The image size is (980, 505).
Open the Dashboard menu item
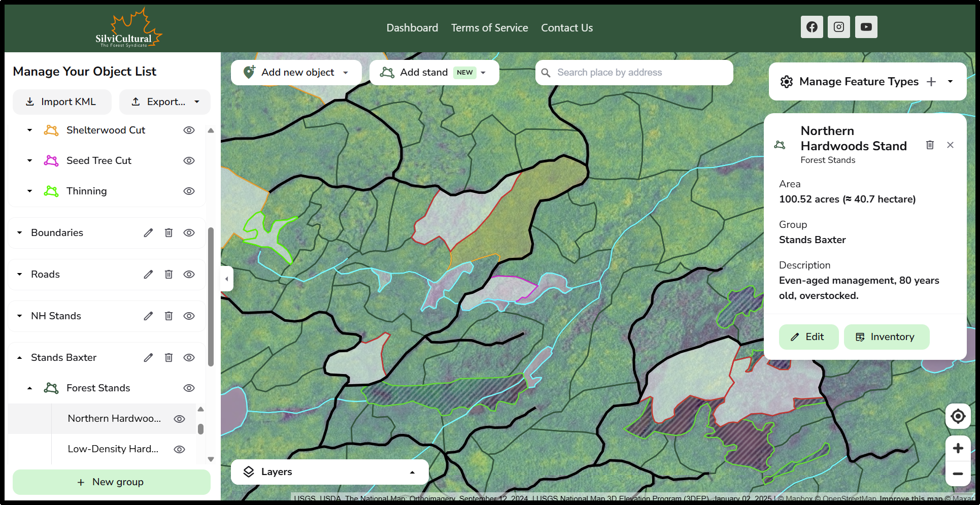tap(412, 27)
